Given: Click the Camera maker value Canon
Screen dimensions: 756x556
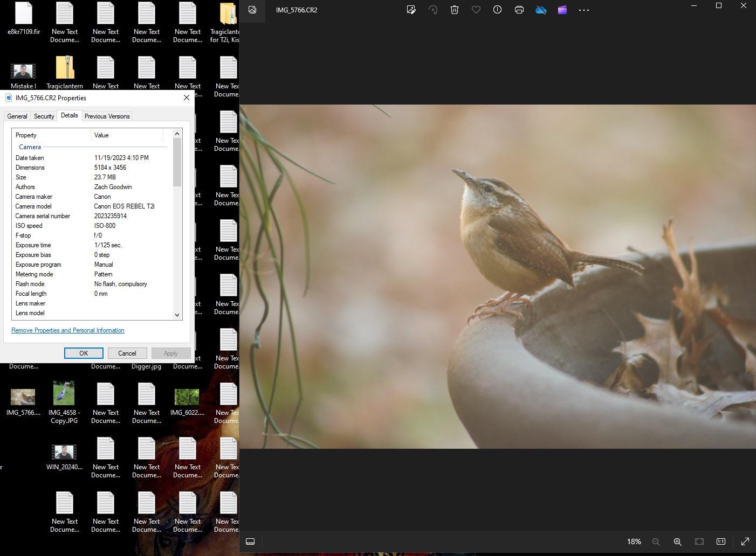Looking at the screenshot, I should pyautogui.click(x=102, y=197).
